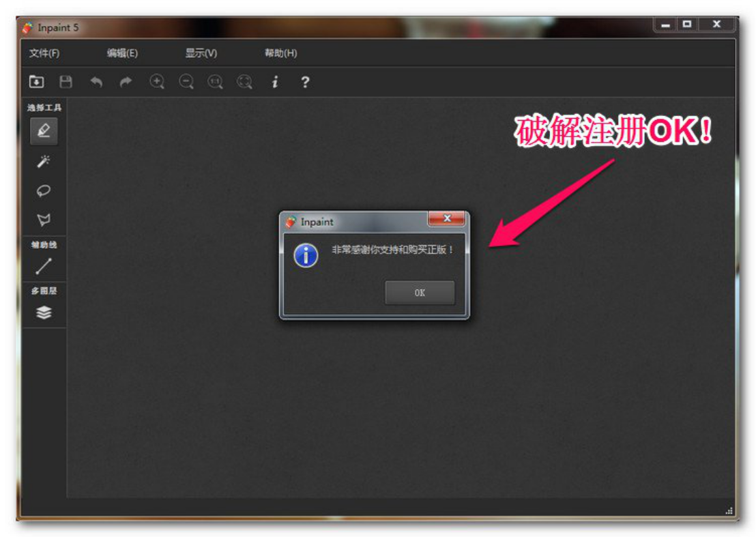Undo last action with the left arrow icon
756x537 pixels.
(96, 82)
